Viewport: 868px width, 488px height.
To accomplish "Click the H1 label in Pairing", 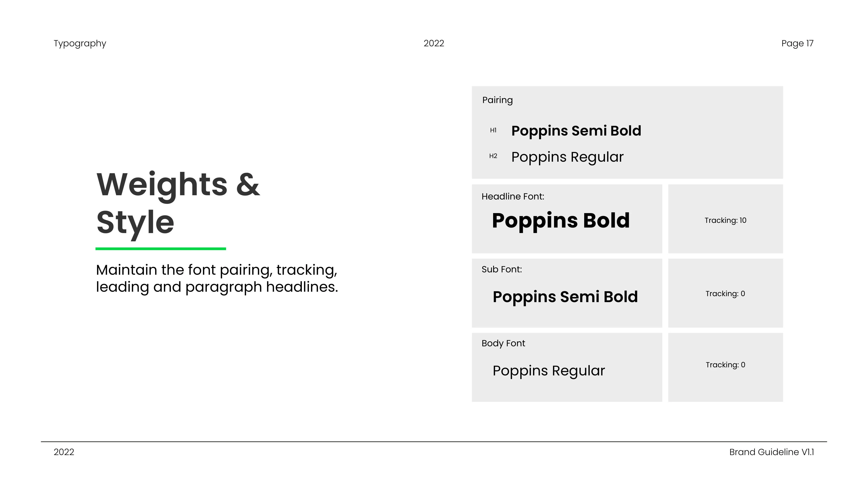I will (x=493, y=130).
